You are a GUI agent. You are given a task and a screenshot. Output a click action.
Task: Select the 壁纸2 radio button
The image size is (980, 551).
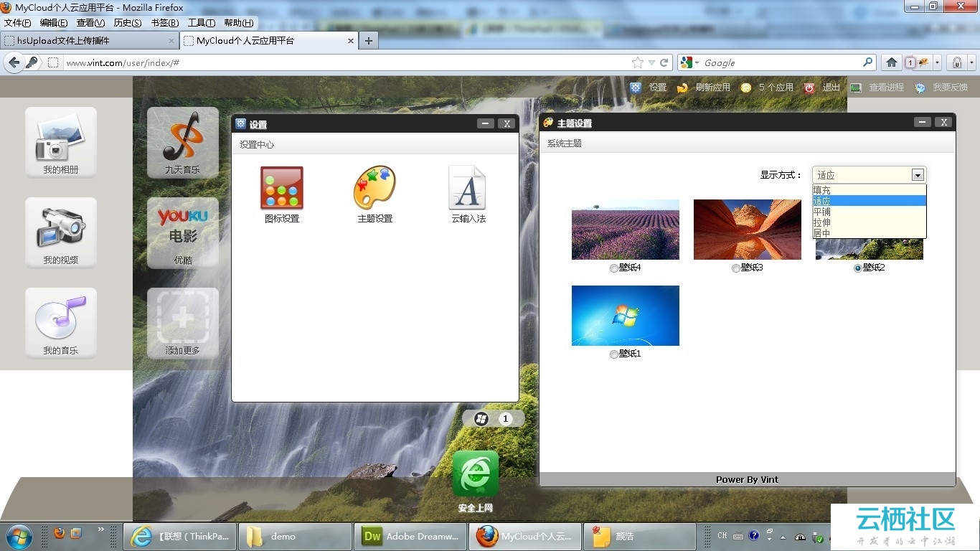coord(857,268)
